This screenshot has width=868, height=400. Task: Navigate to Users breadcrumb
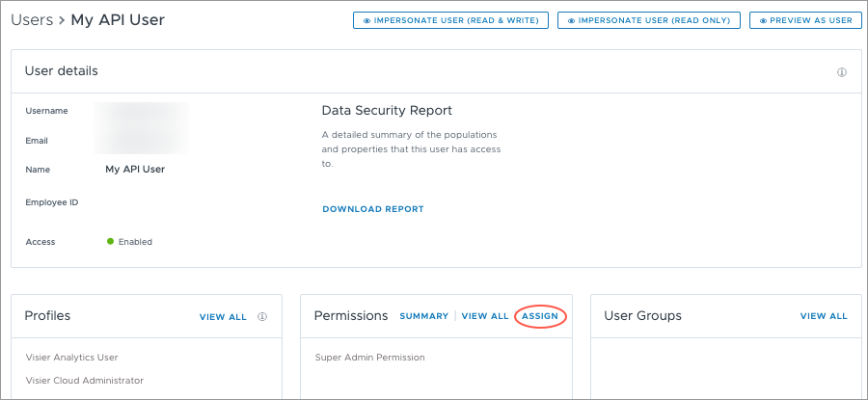point(32,20)
